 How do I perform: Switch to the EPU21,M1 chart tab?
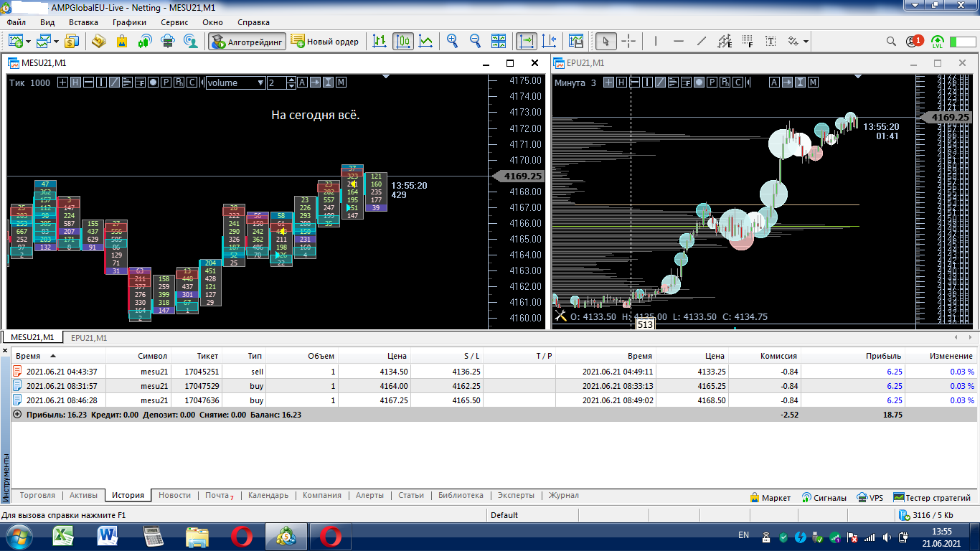tap(89, 337)
